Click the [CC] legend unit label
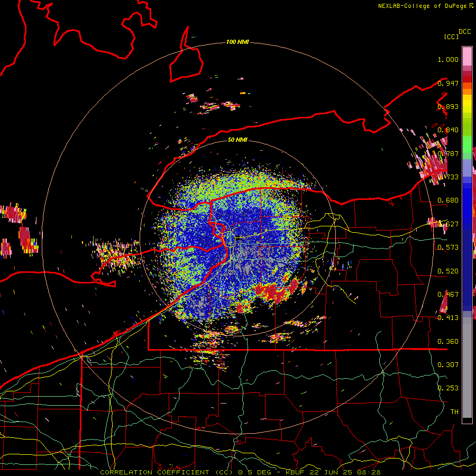 point(451,36)
